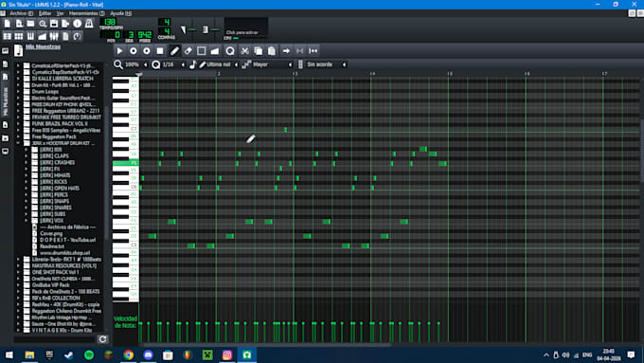Stop playback in the piano roll
The width and height of the screenshot is (644, 363).
[x=160, y=51]
